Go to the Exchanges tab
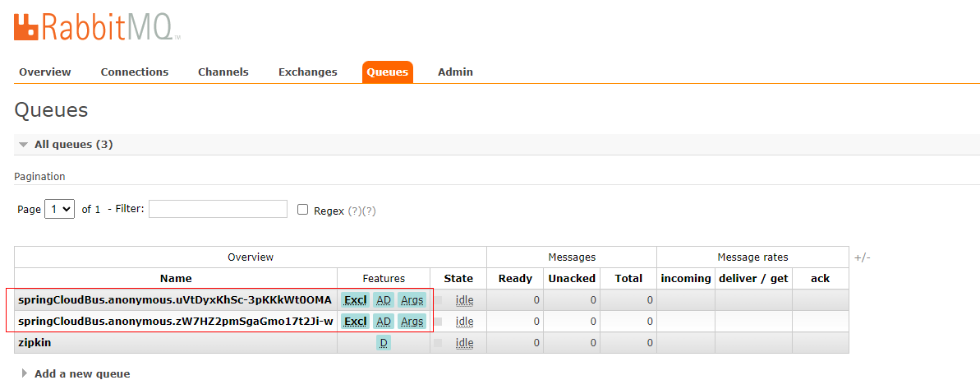 click(x=307, y=72)
